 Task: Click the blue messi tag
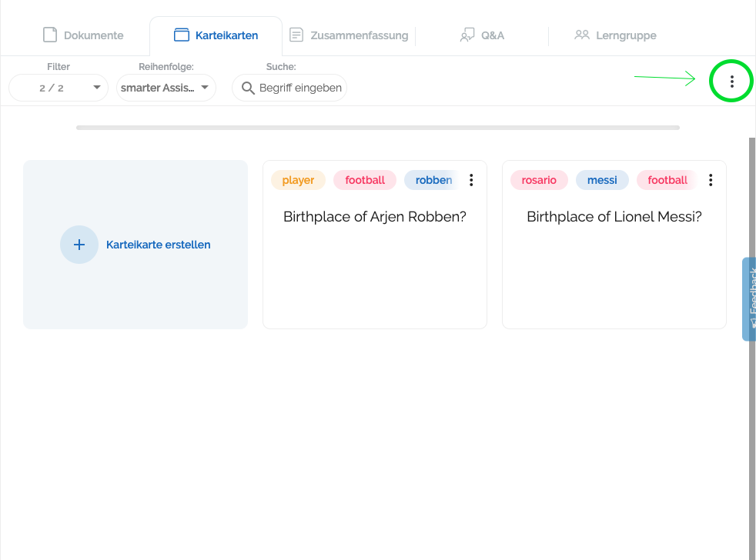tap(602, 180)
